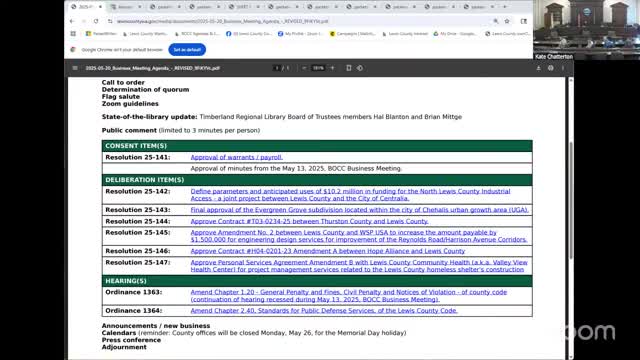
Task: Click 'Call to order' text
Action: click(123, 82)
